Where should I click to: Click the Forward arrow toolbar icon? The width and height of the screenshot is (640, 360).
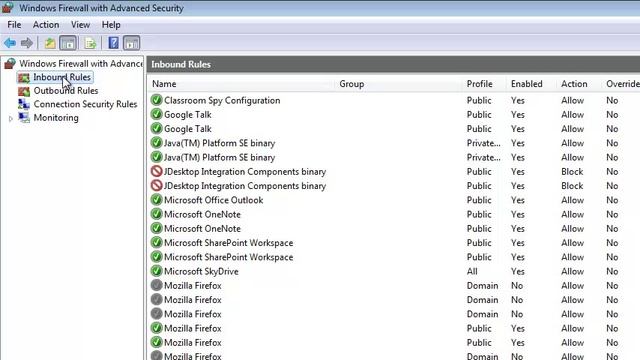click(x=27, y=43)
